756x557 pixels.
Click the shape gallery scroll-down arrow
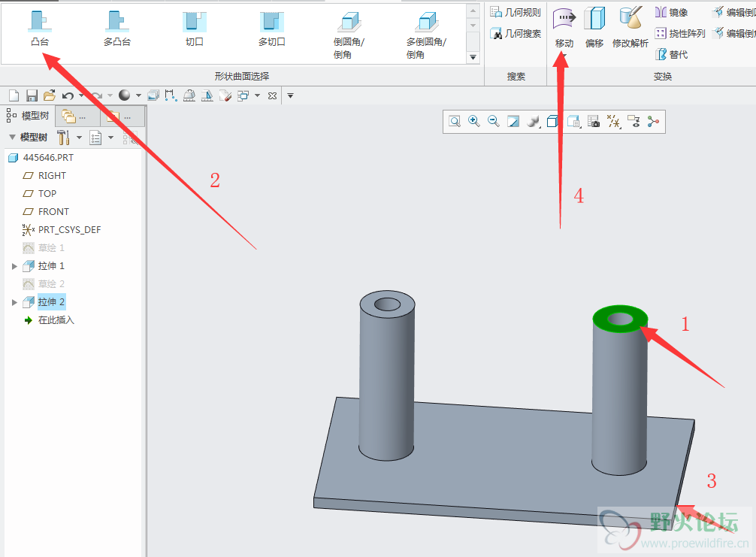coord(473,25)
